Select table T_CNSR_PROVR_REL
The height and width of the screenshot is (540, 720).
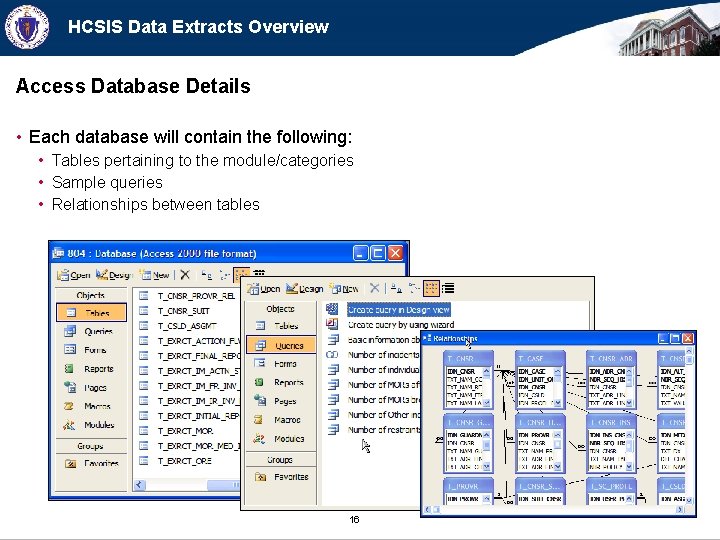[x=196, y=296]
